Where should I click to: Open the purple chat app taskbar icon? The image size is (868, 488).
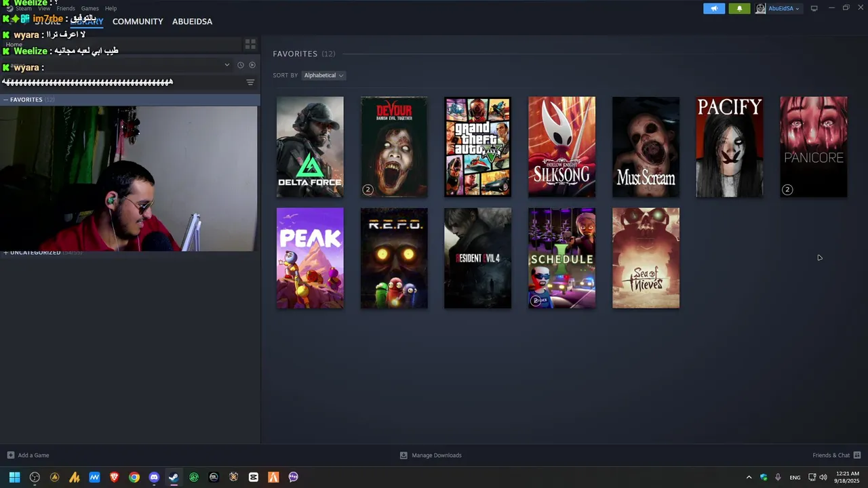[293, 477]
